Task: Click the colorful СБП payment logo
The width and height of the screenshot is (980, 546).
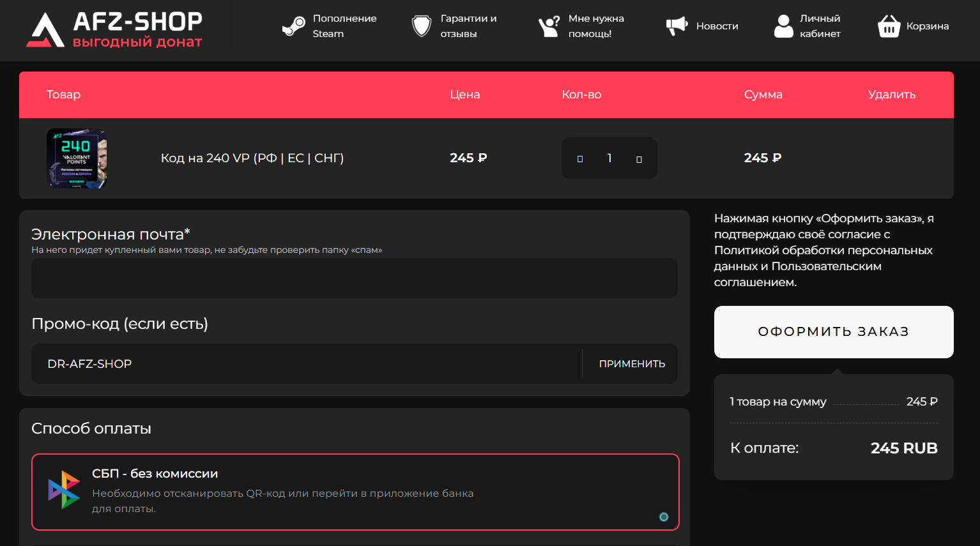Action: click(64, 490)
